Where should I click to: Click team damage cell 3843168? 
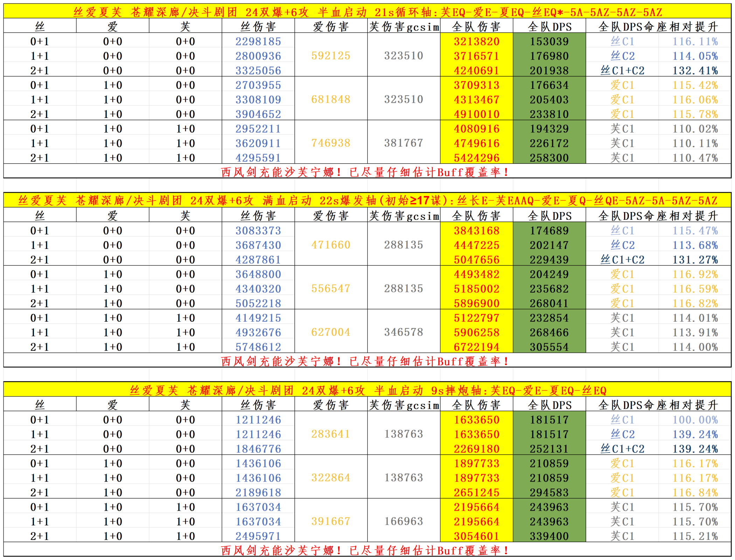(477, 231)
